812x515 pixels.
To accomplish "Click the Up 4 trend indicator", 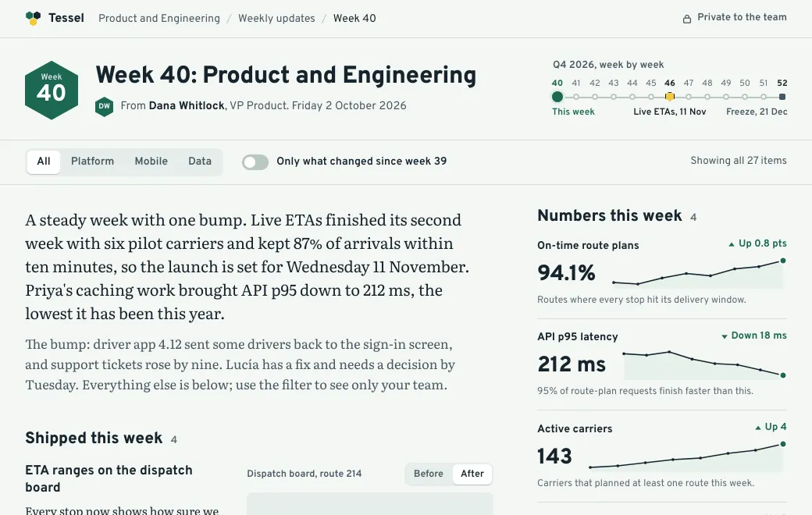I will pyautogui.click(x=771, y=427).
